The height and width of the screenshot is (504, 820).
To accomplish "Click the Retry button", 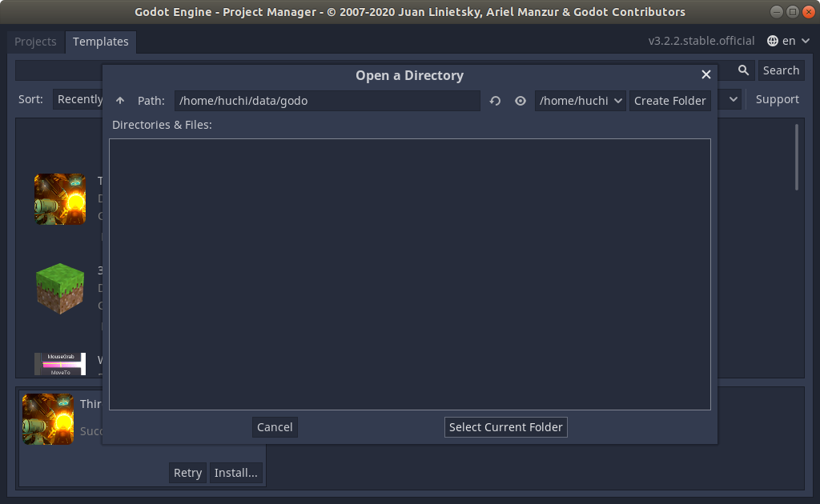I will tap(187, 473).
